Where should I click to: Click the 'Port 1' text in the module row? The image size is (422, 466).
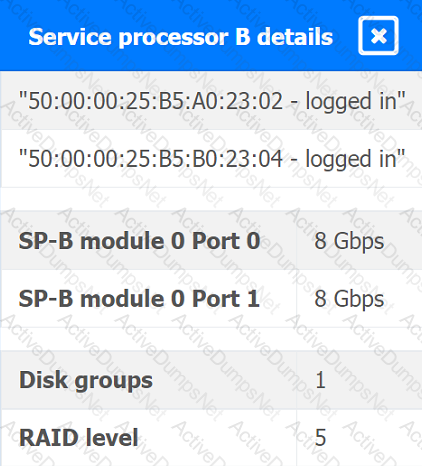tap(226, 298)
